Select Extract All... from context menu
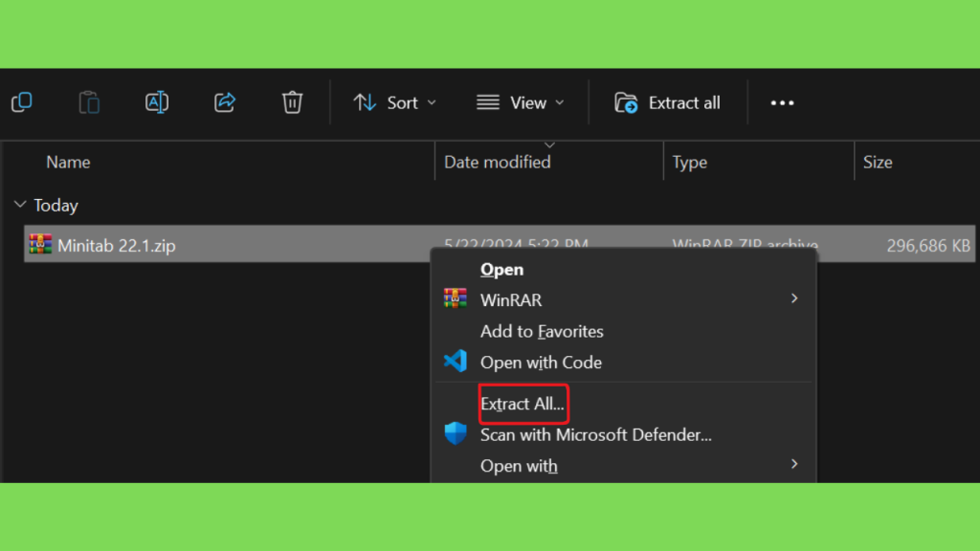 point(523,404)
